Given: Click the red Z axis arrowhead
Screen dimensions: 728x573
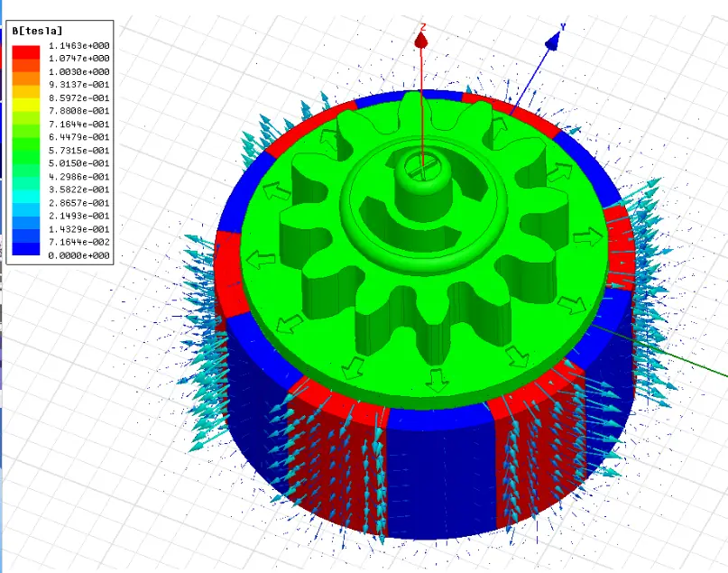Looking at the screenshot, I should pyautogui.click(x=421, y=40).
